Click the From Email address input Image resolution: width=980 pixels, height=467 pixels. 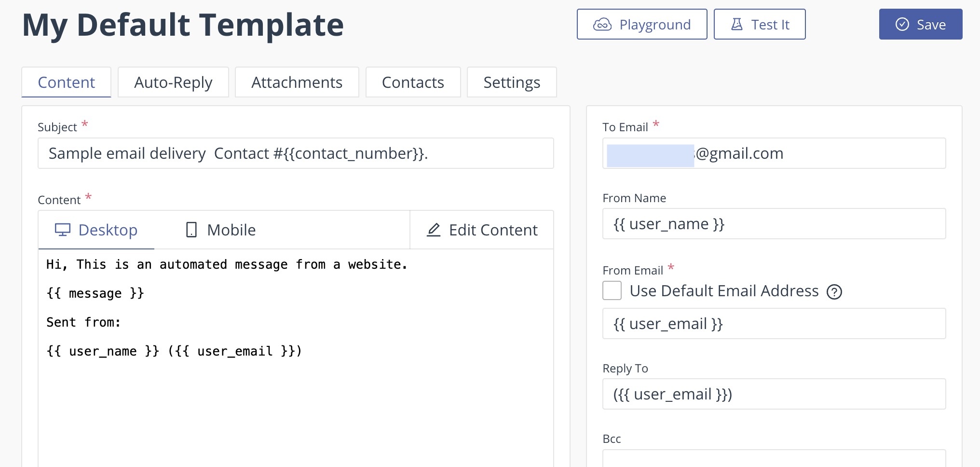(774, 324)
